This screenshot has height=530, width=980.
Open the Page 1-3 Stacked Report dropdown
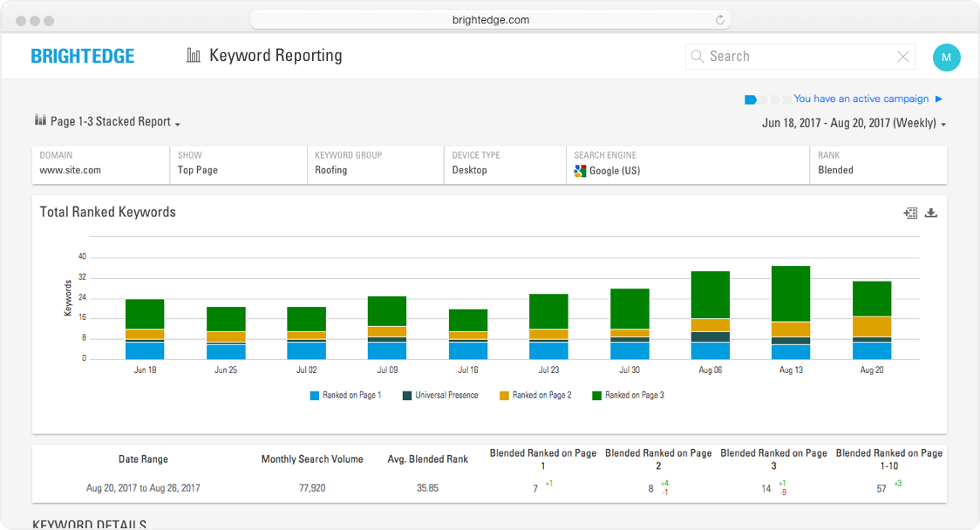click(x=107, y=122)
